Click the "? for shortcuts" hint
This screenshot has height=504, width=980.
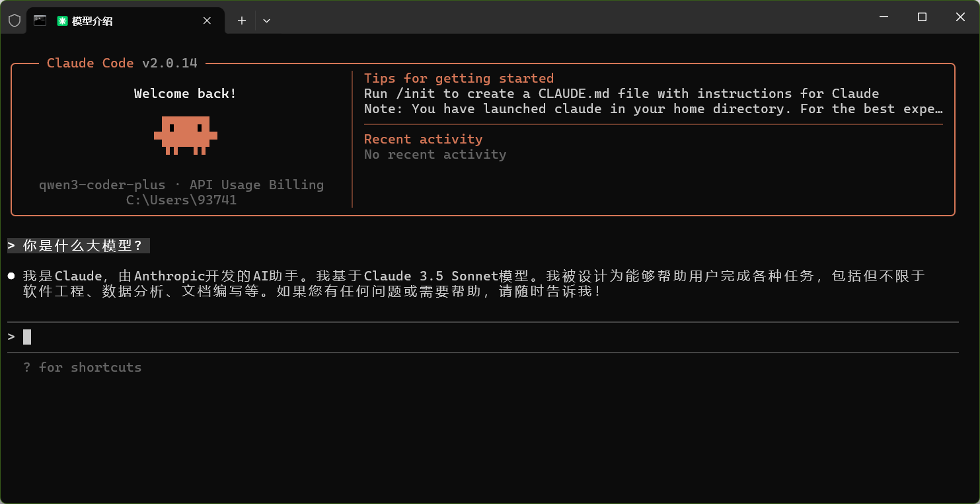pos(83,367)
